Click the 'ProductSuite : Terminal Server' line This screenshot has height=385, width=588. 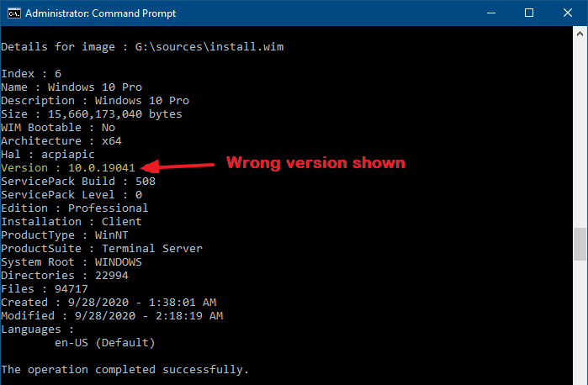click(x=102, y=249)
